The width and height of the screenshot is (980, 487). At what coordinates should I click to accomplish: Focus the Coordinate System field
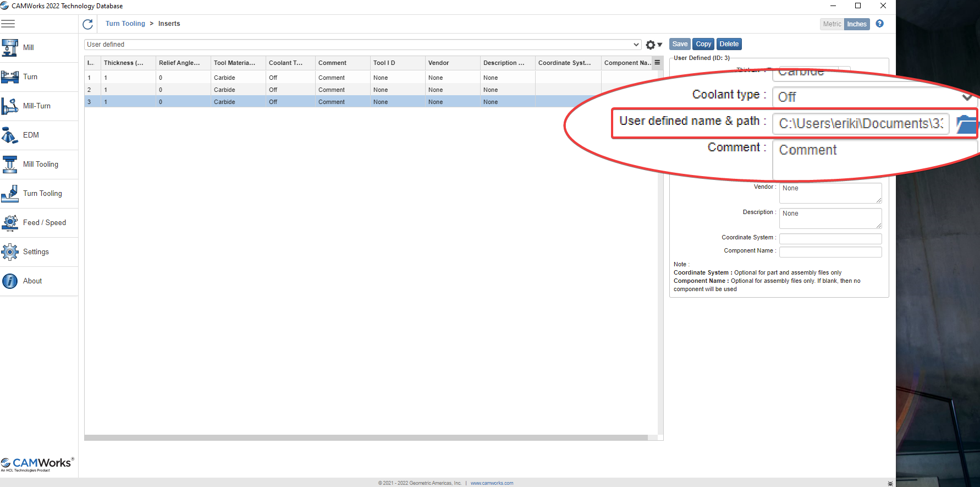pyautogui.click(x=830, y=239)
